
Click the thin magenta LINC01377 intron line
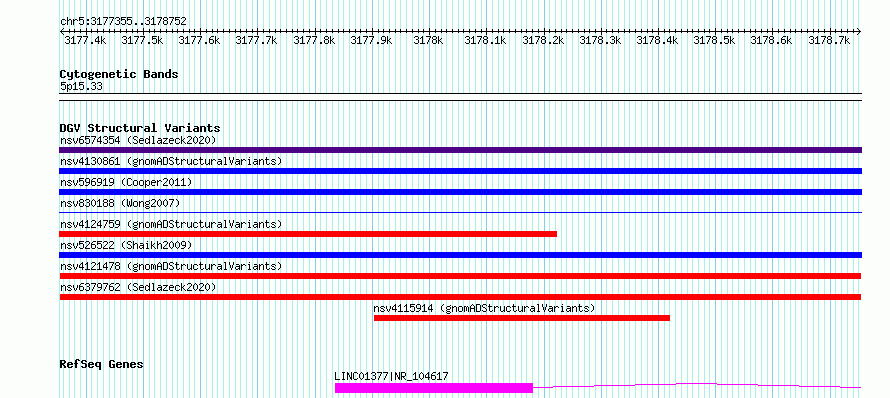[x=697, y=386]
